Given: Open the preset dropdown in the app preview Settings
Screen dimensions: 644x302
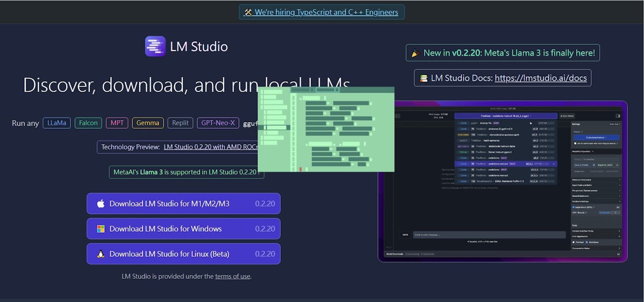Looking at the screenshot, I should (x=596, y=137).
